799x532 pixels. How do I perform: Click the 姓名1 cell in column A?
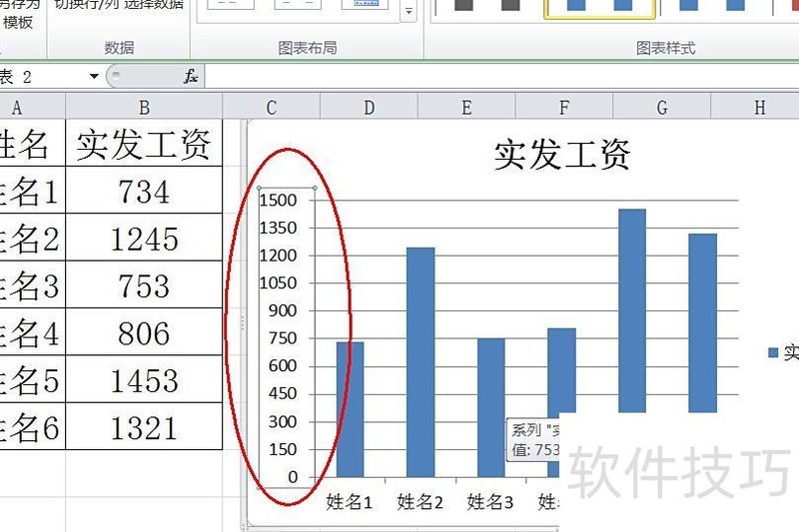coord(33,190)
